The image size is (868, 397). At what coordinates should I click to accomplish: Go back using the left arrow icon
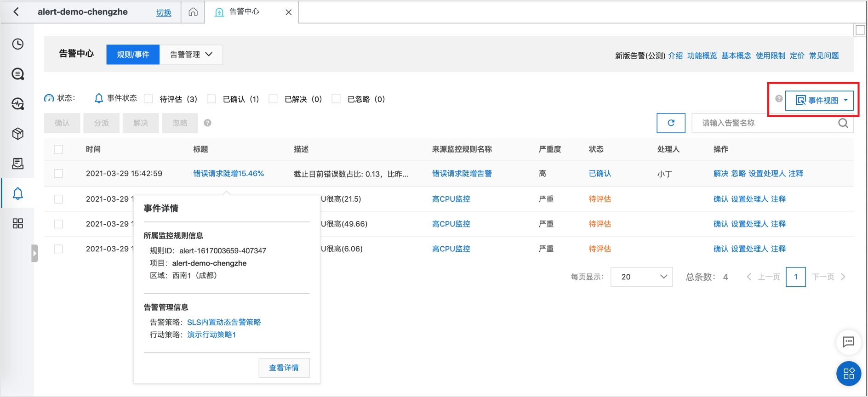(x=16, y=12)
